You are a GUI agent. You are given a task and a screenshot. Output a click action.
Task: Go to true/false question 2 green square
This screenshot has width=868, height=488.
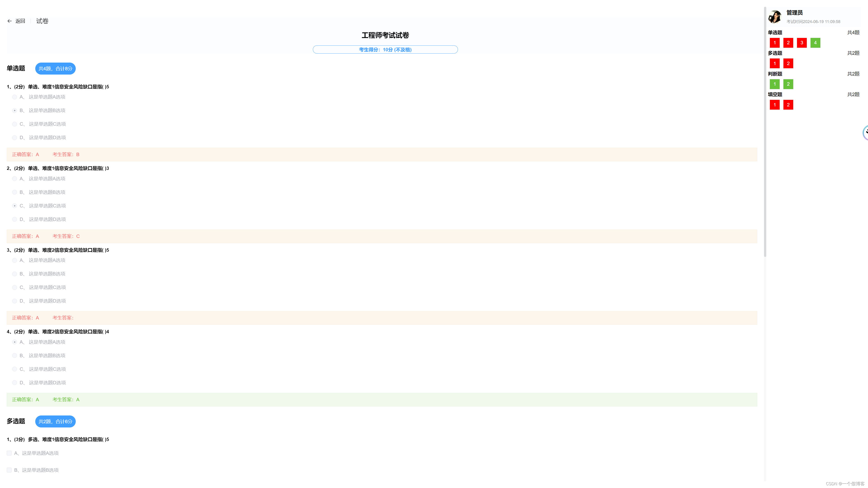(x=788, y=84)
